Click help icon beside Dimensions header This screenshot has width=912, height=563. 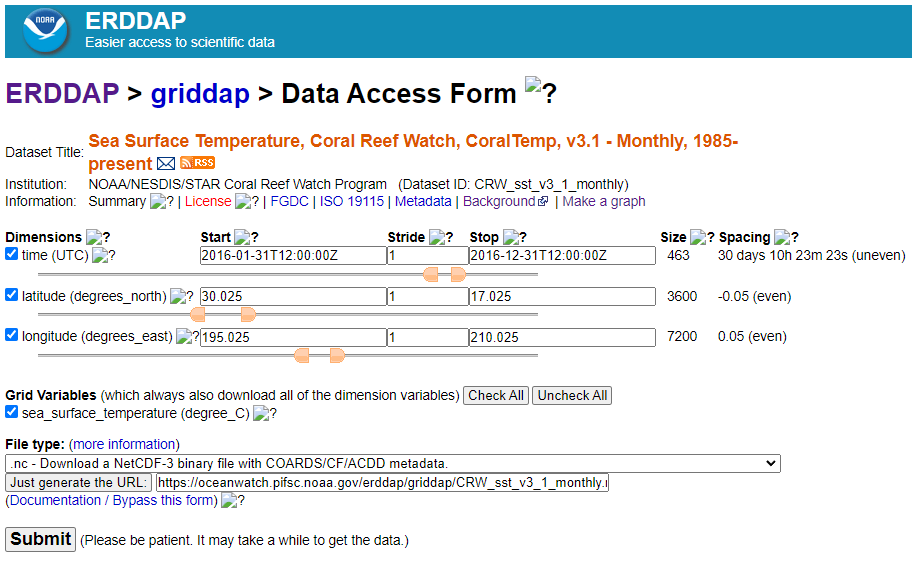(98, 237)
